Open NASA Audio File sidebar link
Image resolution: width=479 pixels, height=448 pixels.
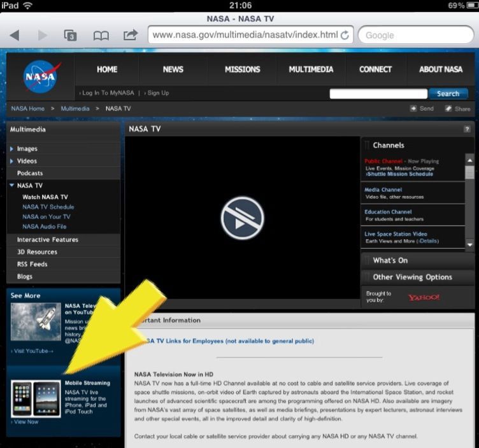click(x=45, y=227)
